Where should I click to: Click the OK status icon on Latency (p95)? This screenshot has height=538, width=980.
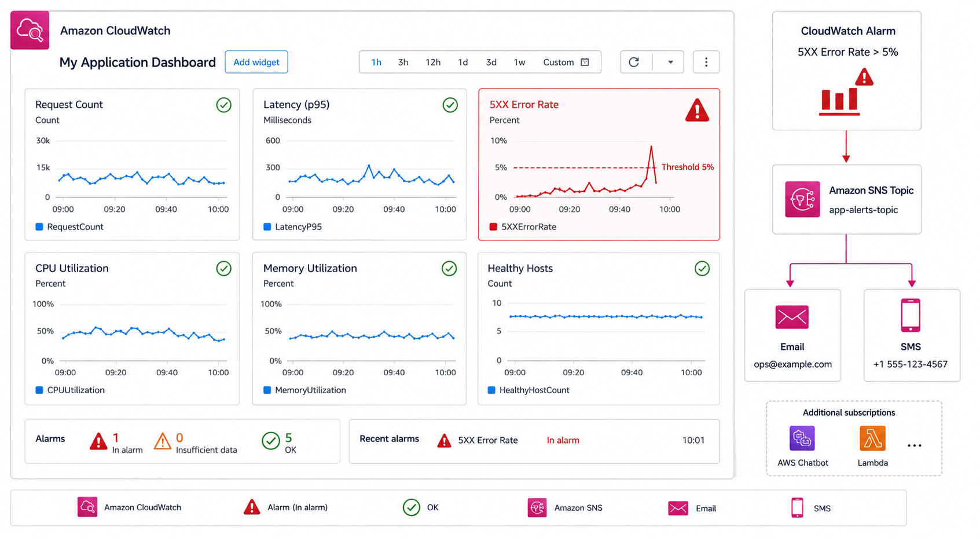(450, 105)
